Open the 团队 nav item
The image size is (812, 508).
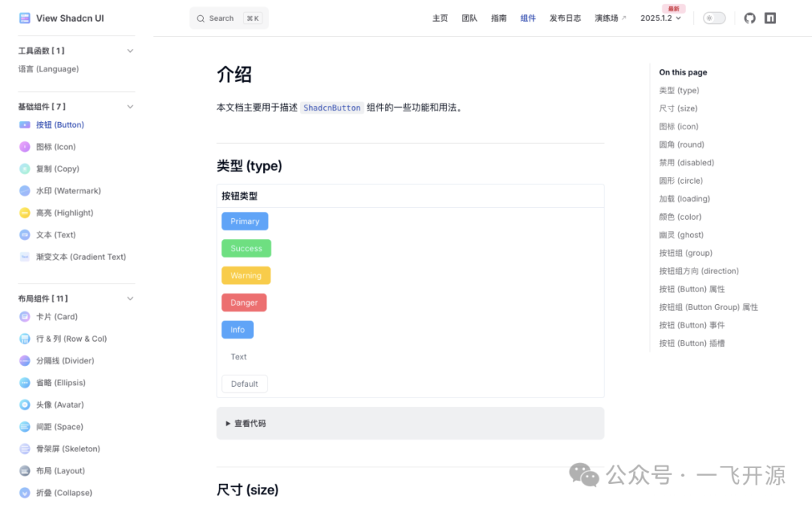tap(469, 18)
